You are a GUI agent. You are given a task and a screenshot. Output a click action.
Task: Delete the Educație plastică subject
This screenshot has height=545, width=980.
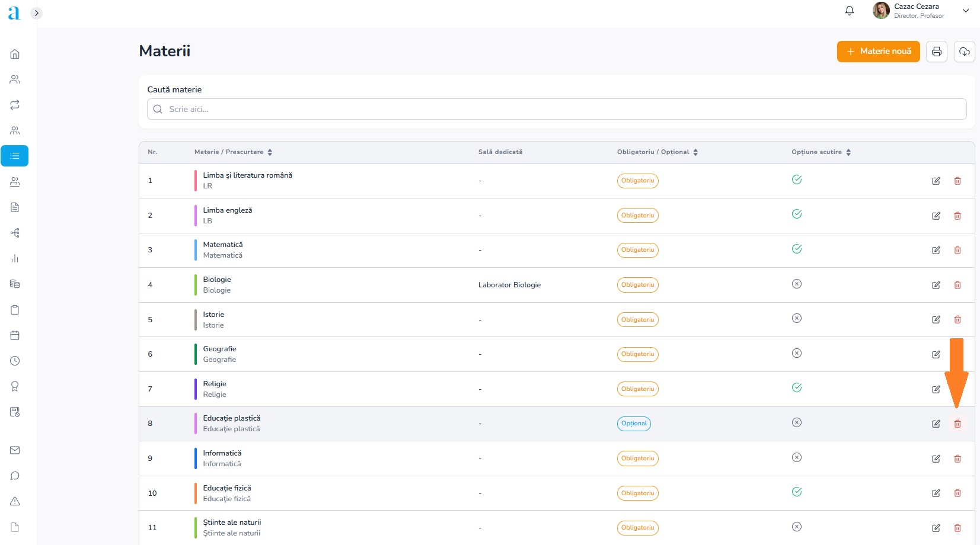957,424
